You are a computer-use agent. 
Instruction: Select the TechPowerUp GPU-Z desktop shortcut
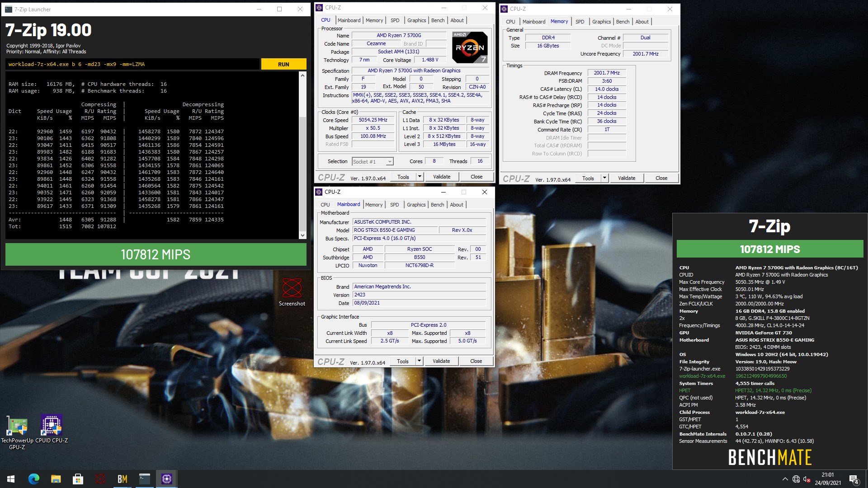tap(17, 432)
